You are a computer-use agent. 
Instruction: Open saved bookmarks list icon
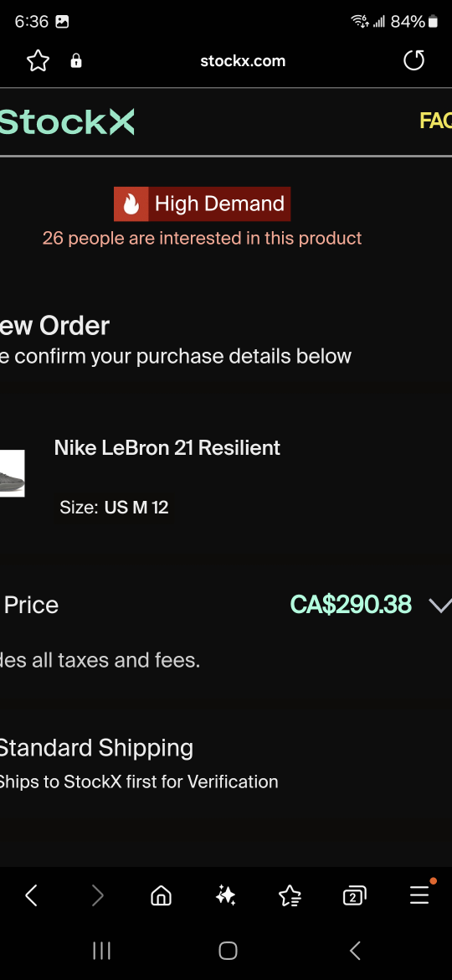point(290,896)
